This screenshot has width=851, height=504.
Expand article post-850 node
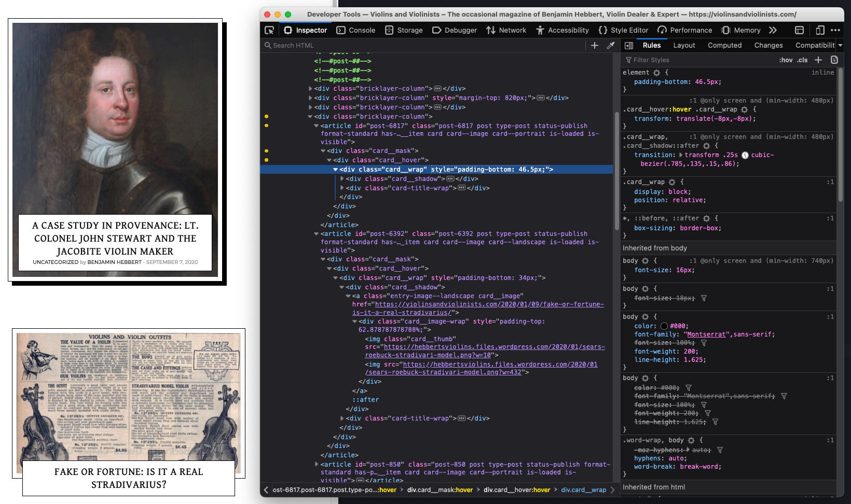[317, 465]
